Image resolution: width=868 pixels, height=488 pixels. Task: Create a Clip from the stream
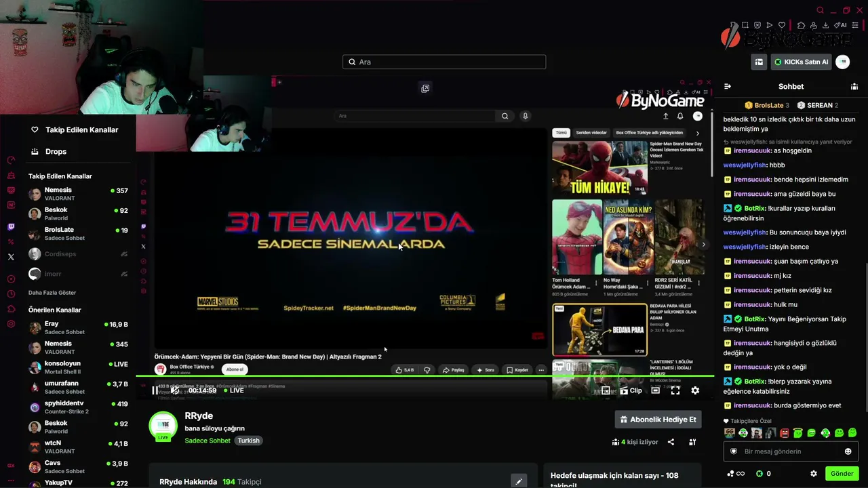coord(631,390)
